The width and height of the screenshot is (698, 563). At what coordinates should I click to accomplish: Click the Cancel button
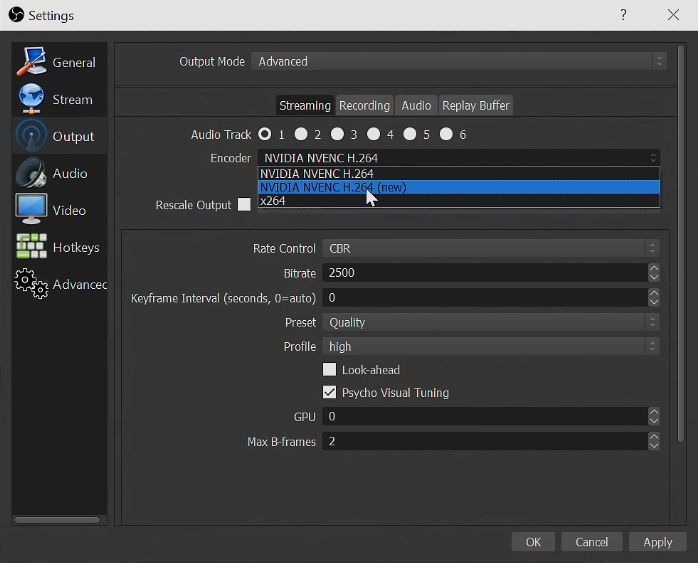[x=592, y=542]
